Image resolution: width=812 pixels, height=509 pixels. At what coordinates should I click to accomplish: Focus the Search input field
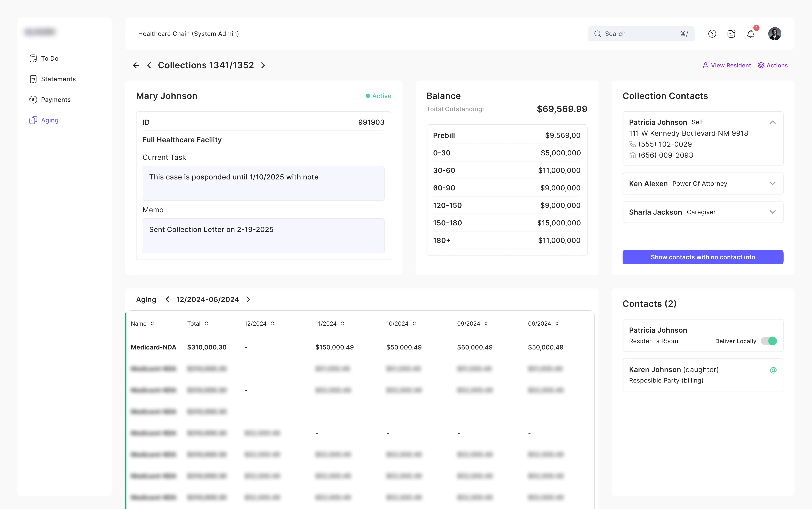click(x=641, y=34)
